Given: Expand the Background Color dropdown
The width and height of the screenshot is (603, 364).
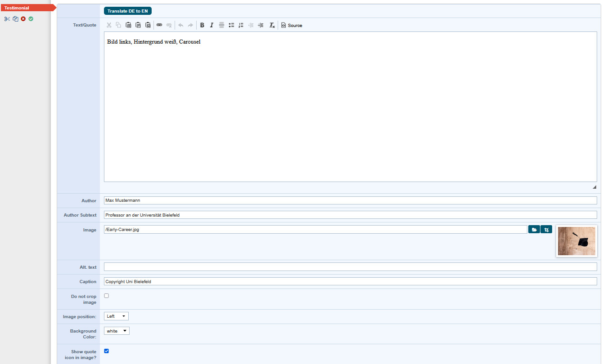Looking at the screenshot, I should point(117,331).
